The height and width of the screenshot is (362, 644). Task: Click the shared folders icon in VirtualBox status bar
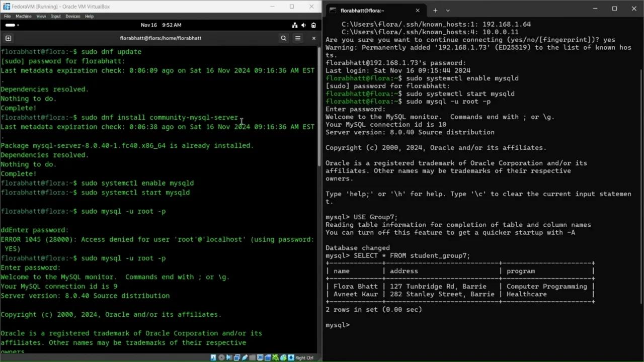(252, 357)
